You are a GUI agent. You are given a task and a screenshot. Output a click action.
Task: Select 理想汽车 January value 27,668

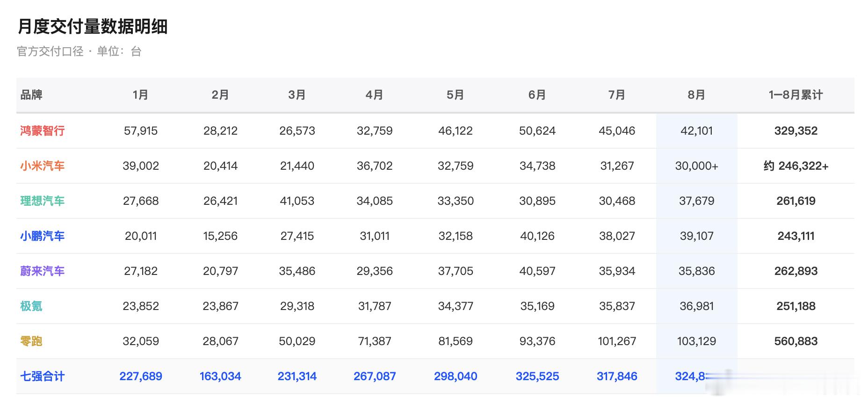(141, 201)
